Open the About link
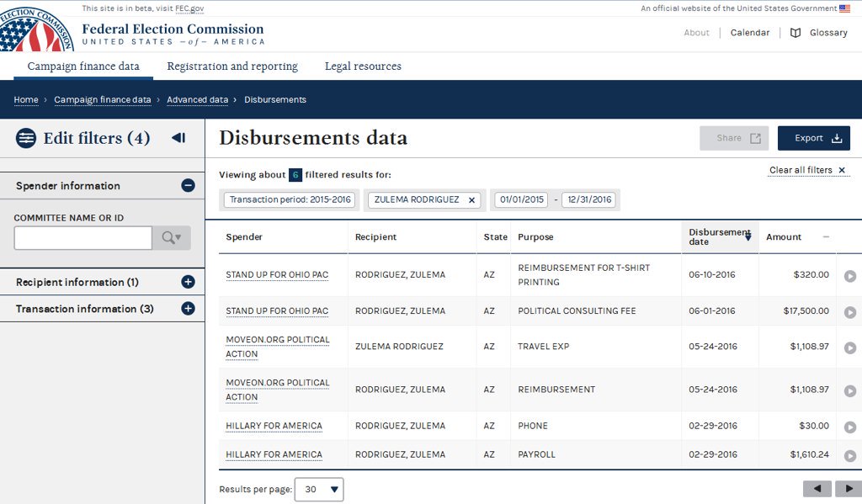862x504 pixels. [x=696, y=33]
